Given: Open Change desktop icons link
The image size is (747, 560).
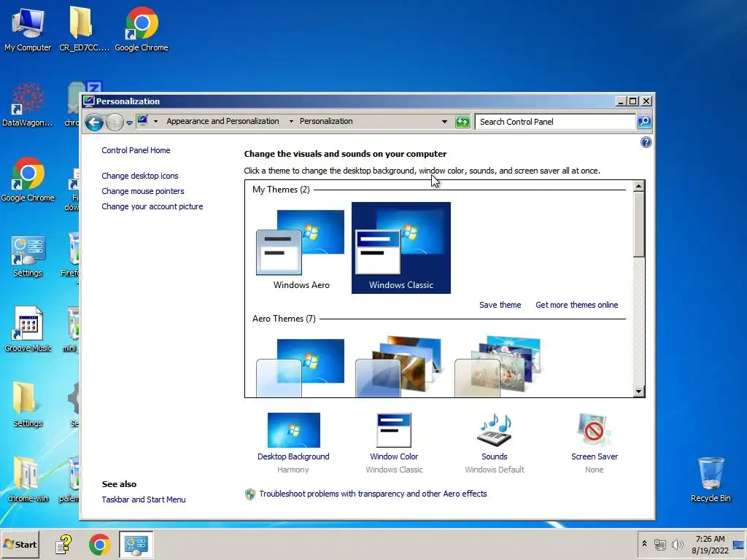Looking at the screenshot, I should 140,176.
